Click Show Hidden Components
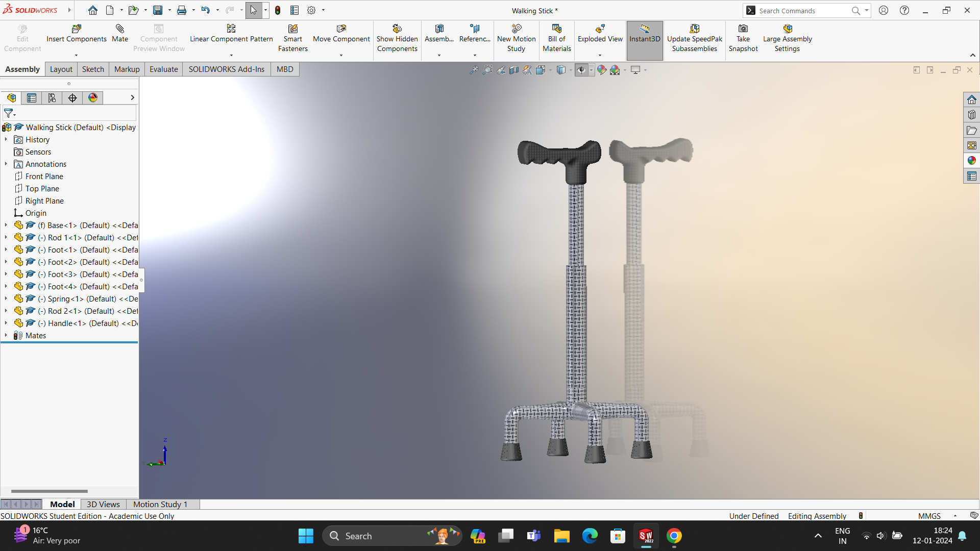Image resolution: width=980 pixels, height=551 pixels. (x=397, y=38)
